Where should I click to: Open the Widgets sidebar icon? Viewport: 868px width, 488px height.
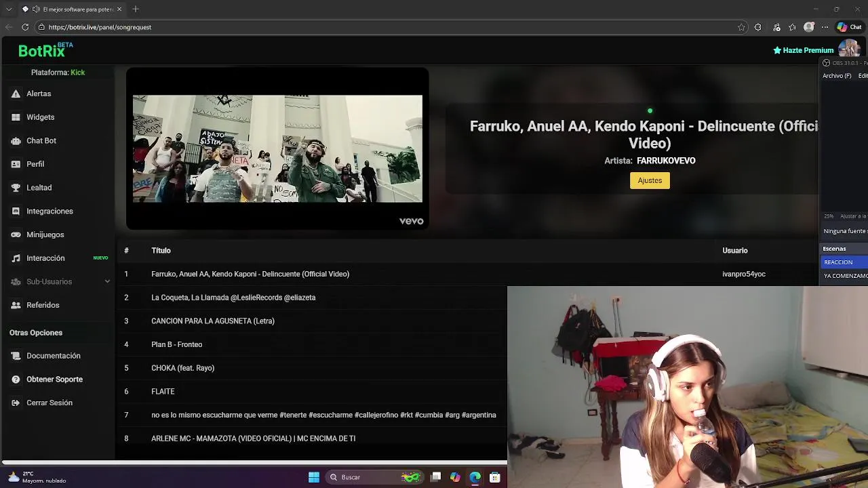[16, 117]
